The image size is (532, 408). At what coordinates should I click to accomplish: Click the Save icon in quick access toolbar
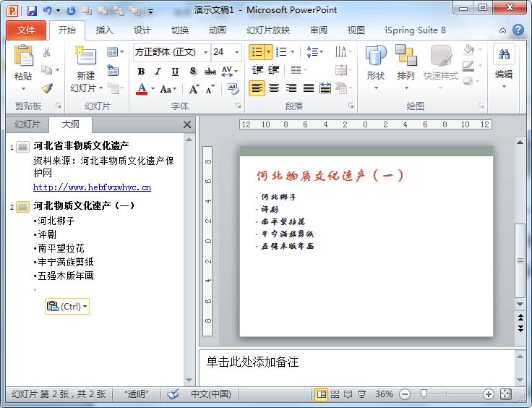coord(31,11)
